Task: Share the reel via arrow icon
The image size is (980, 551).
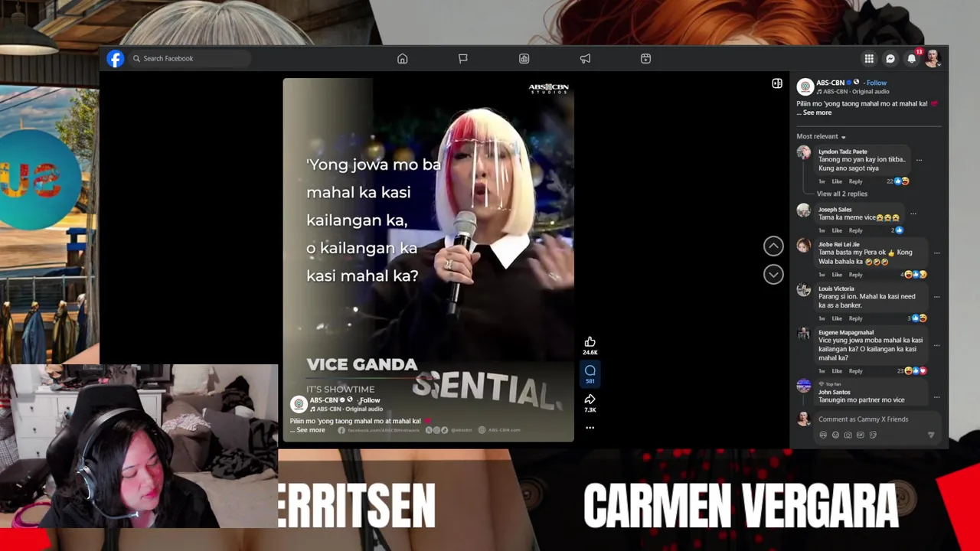Action: point(590,399)
